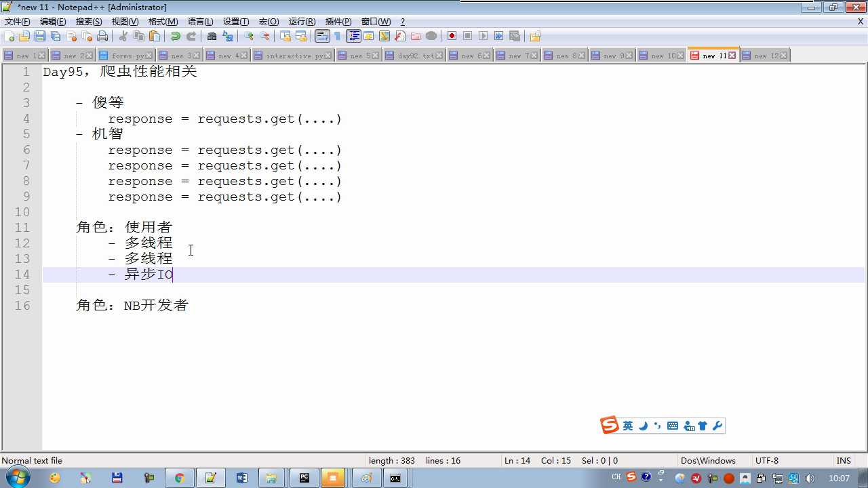Click the UTF-8 encoding status field

(767, 461)
